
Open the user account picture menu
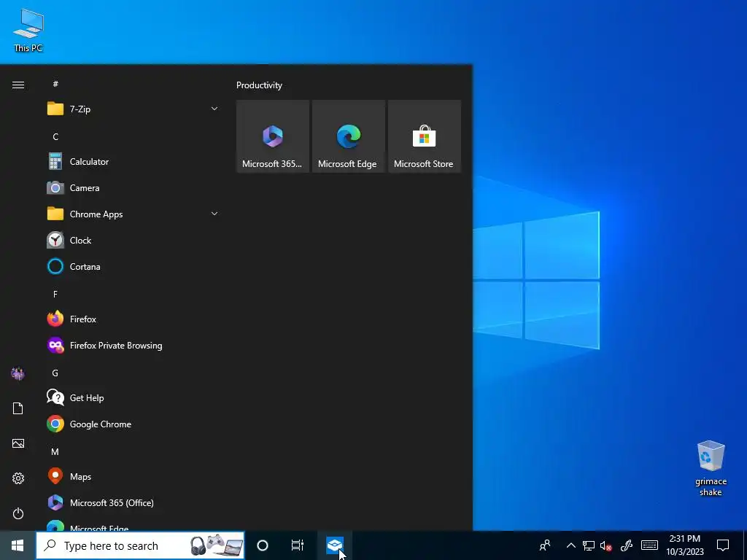(18, 374)
